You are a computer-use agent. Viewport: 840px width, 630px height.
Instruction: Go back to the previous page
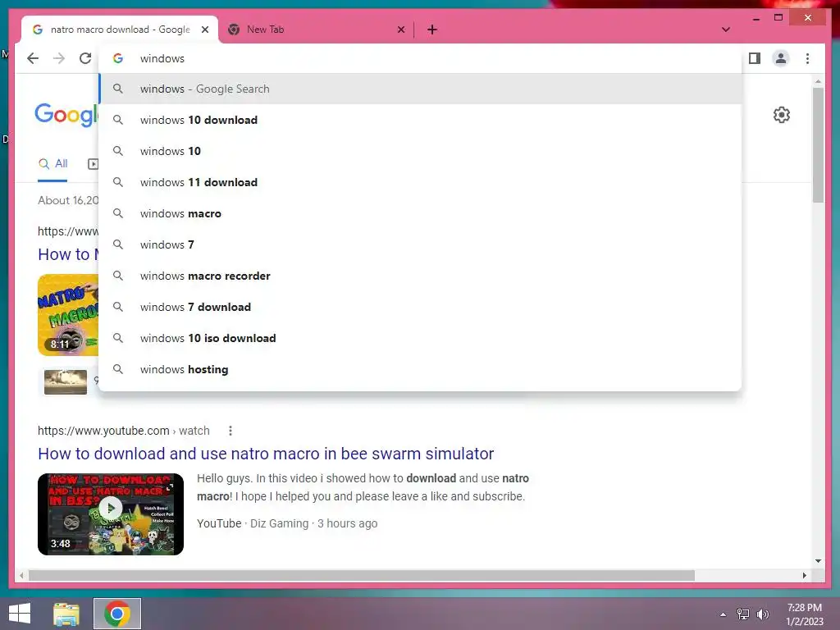(33, 58)
